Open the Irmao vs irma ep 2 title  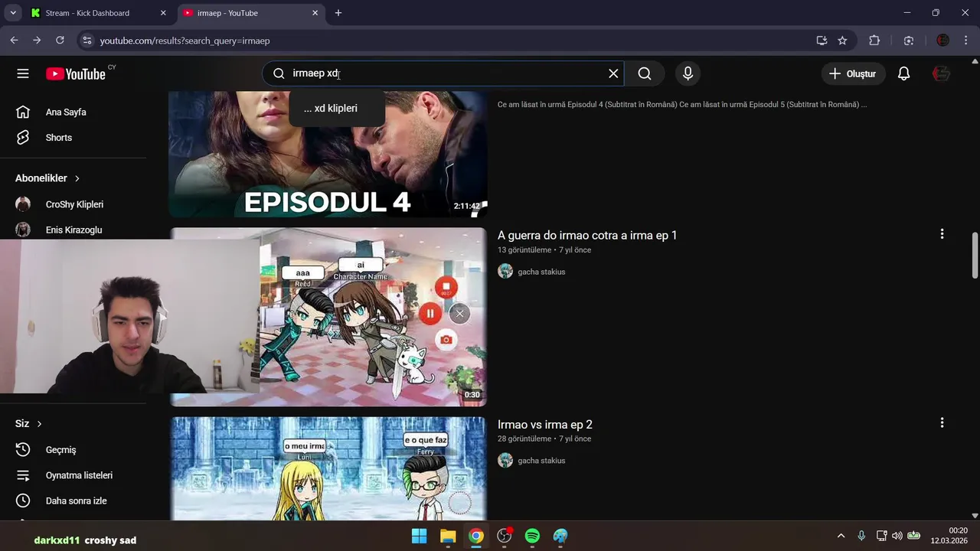545,425
